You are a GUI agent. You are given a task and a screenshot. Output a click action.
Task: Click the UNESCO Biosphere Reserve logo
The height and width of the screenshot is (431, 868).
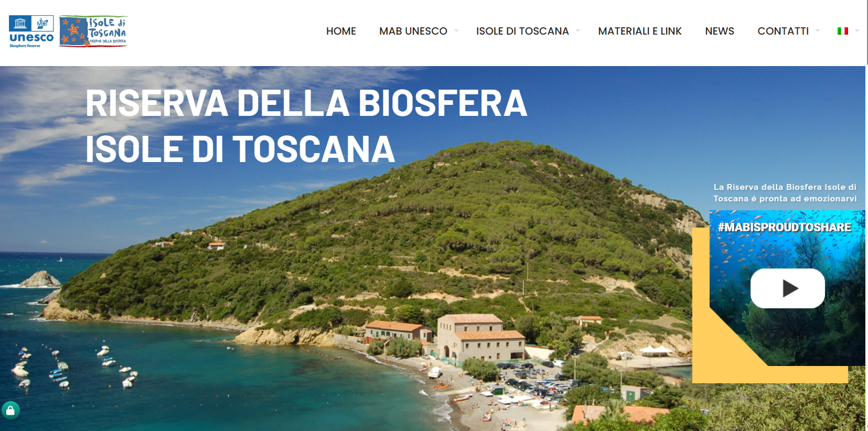pos(31,31)
